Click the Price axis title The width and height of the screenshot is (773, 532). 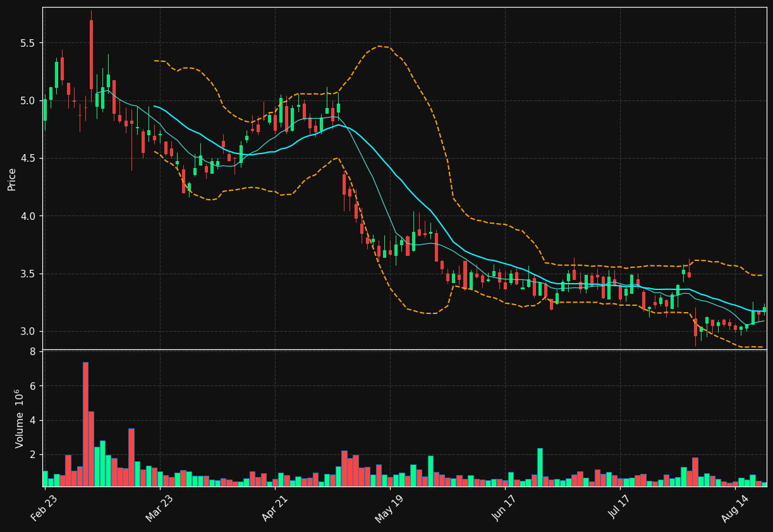tap(12, 179)
